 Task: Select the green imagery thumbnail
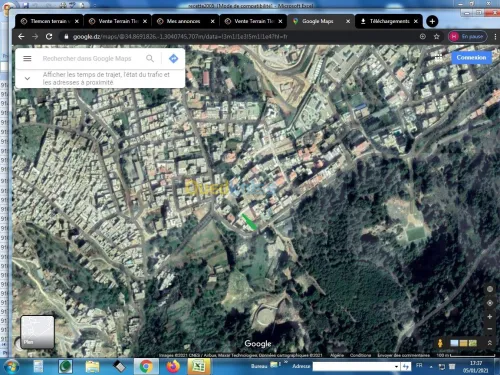473,343
